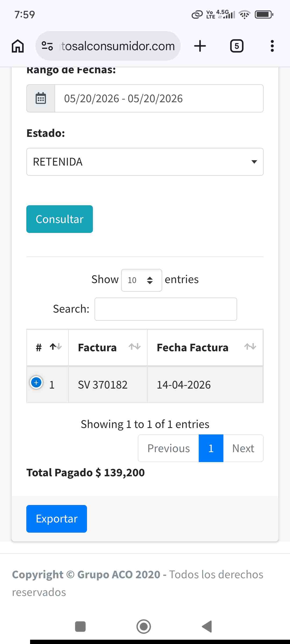Viewport: 290px width, 644px height.
Task: Click the calendar icon beside date range
Action: tap(41, 98)
